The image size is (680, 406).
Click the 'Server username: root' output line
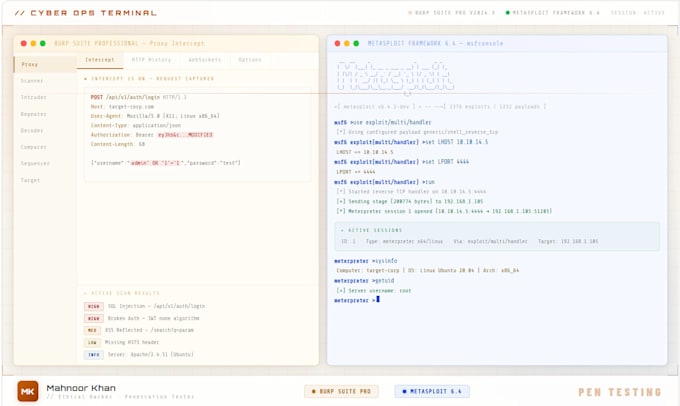pos(374,291)
